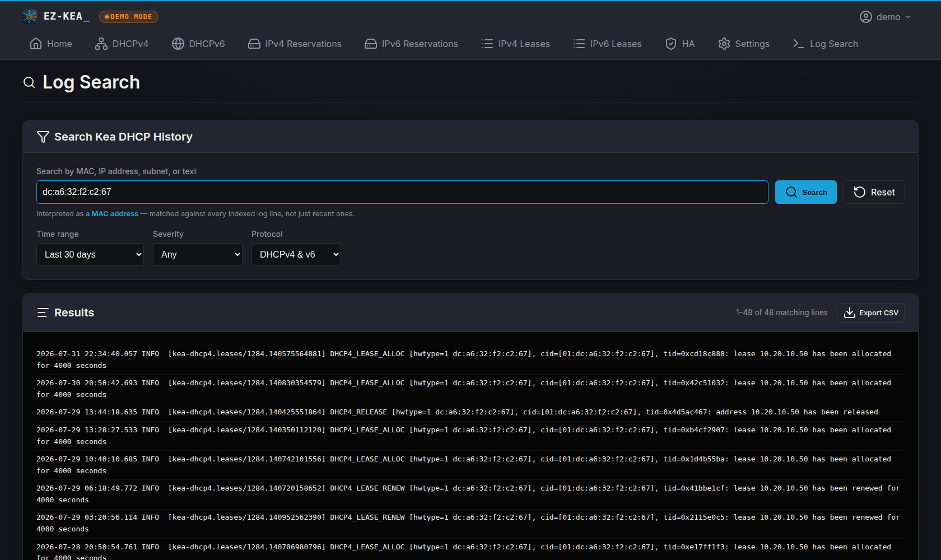Select log line dated 2026-07-29 06:18:49.772
The width and height of the screenshot is (941, 560).
coord(470,494)
